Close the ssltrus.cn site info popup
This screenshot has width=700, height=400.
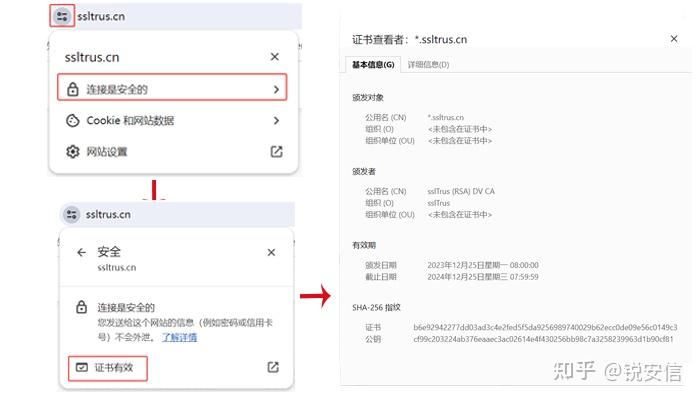275,57
